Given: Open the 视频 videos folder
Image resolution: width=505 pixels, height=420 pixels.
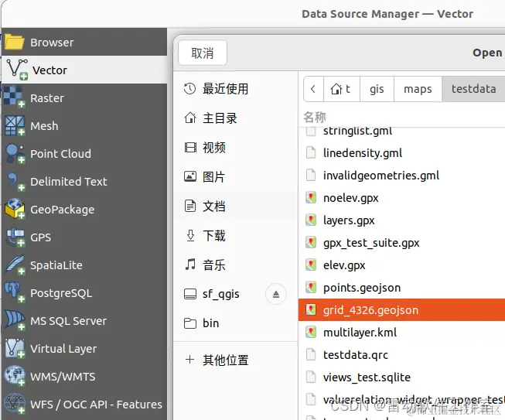Looking at the screenshot, I should pyautogui.click(x=235, y=148).
